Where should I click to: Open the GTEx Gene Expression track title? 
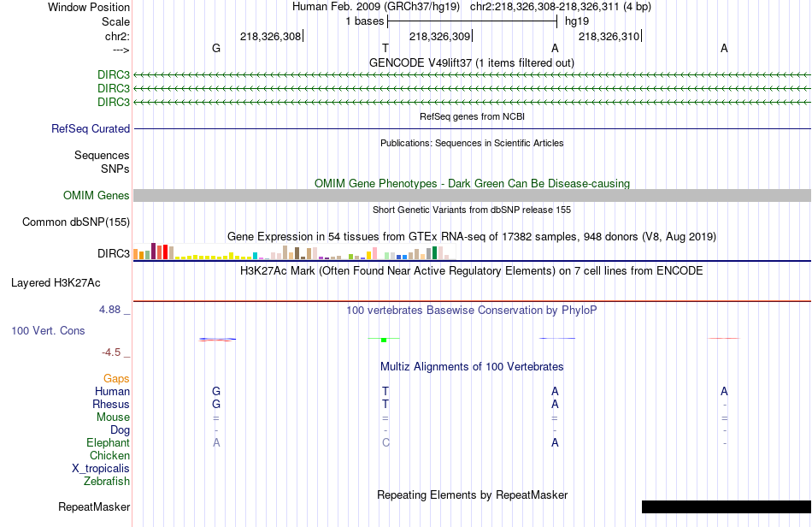pyautogui.click(x=472, y=236)
